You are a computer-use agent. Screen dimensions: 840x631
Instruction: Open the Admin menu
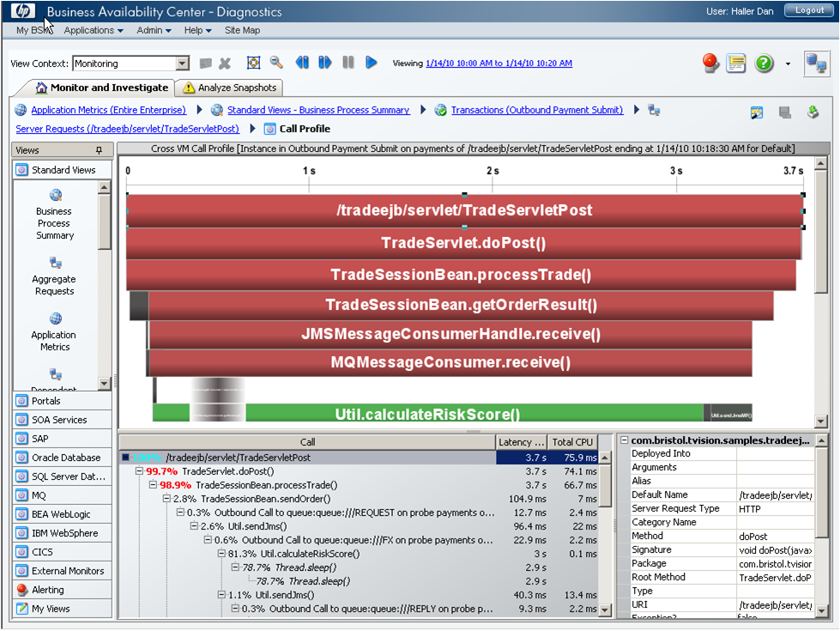click(154, 30)
